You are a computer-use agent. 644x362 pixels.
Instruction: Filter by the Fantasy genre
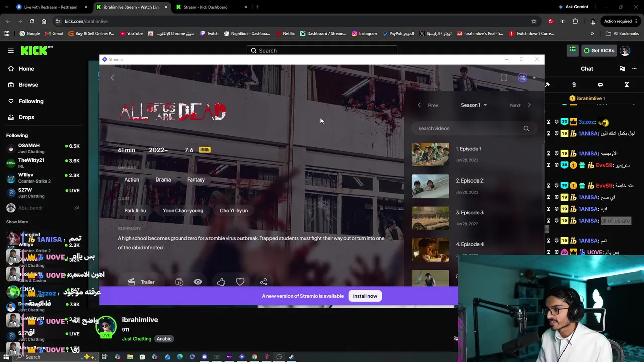tap(196, 179)
